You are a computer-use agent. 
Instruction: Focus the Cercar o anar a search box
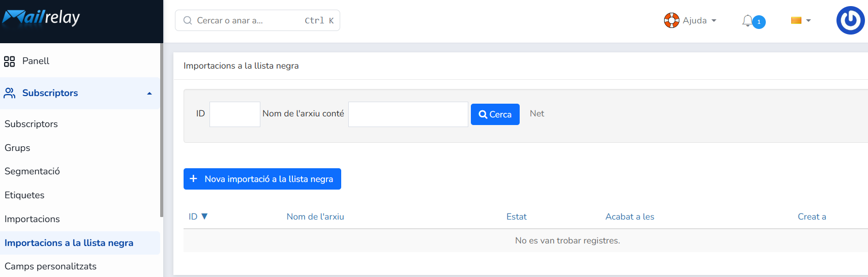[257, 20]
